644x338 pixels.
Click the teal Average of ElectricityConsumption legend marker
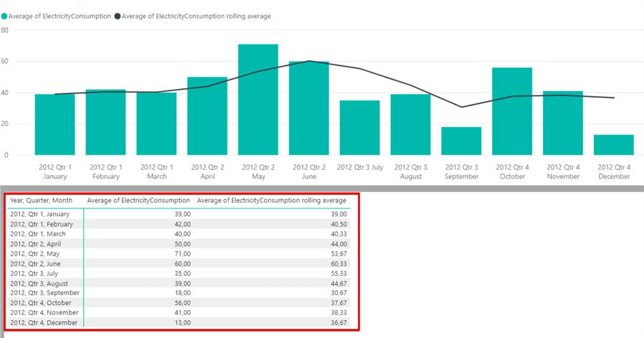pyautogui.click(x=4, y=16)
